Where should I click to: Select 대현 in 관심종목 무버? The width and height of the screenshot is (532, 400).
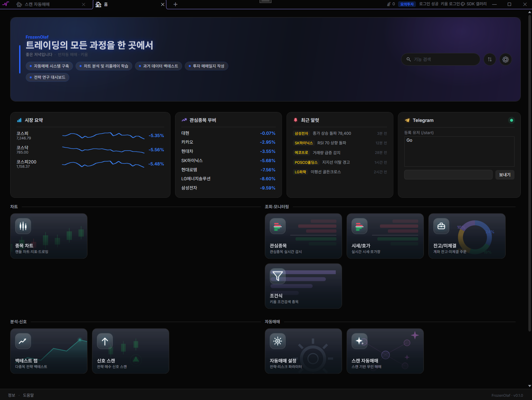pos(228,133)
